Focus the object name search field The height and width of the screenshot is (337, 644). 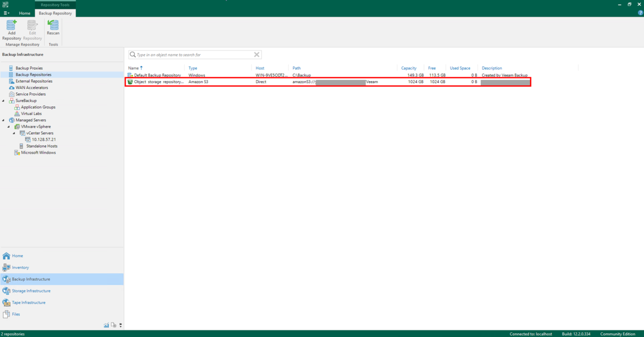pos(195,55)
